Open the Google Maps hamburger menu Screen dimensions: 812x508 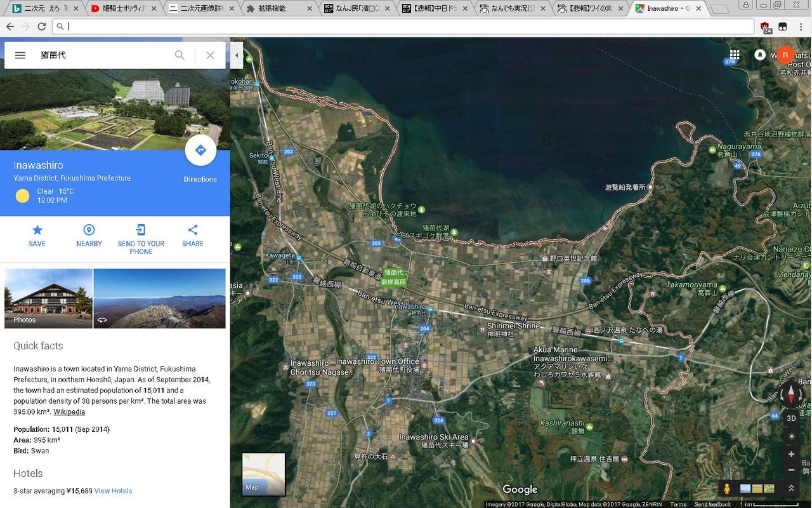tap(20, 55)
